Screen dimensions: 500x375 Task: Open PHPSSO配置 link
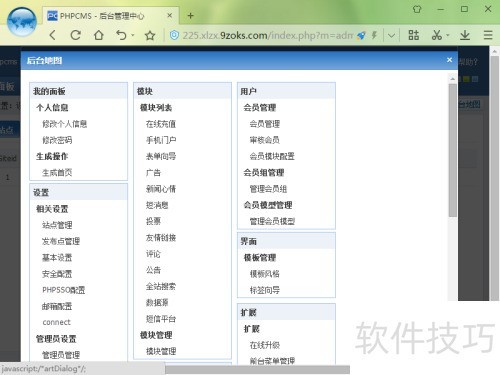coord(63,290)
